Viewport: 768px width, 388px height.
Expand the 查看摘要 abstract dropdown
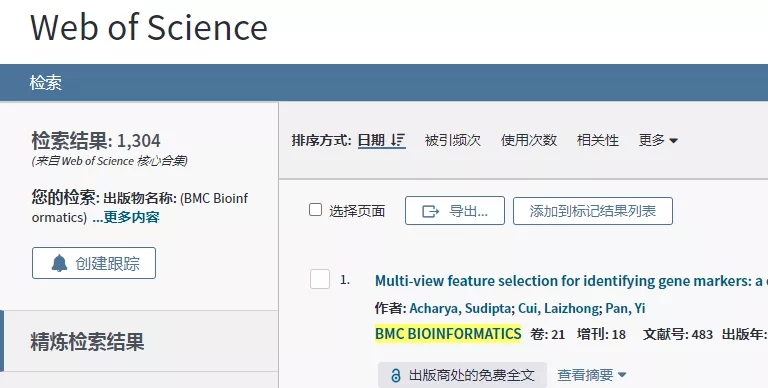592,375
